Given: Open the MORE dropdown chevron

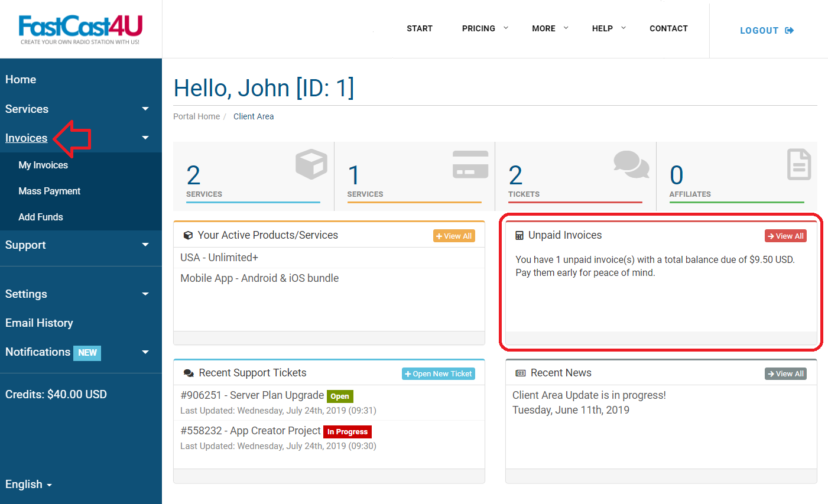Looking at the screenshot, I should (566, 28).
